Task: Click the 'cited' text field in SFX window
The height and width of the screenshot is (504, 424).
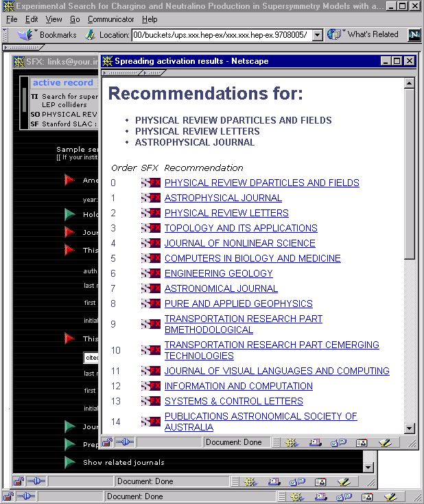Action: [91, 358]
